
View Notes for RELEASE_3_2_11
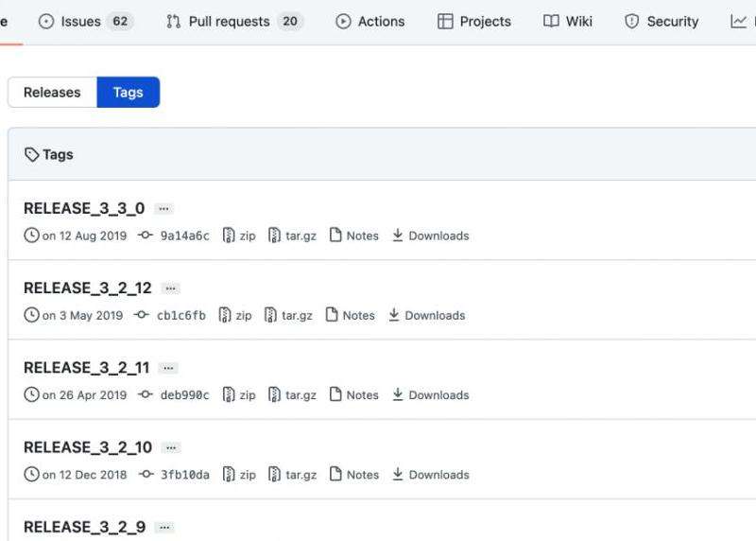click(x=353, y=395)
